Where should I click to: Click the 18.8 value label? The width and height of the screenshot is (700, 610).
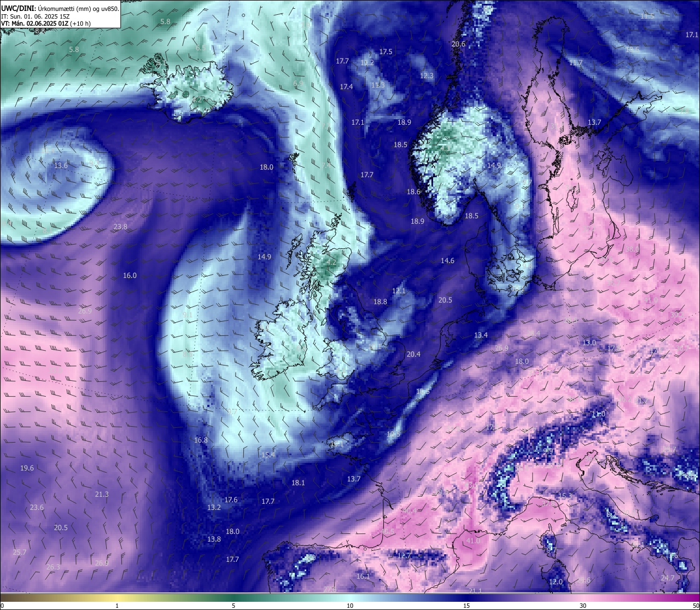380,301
